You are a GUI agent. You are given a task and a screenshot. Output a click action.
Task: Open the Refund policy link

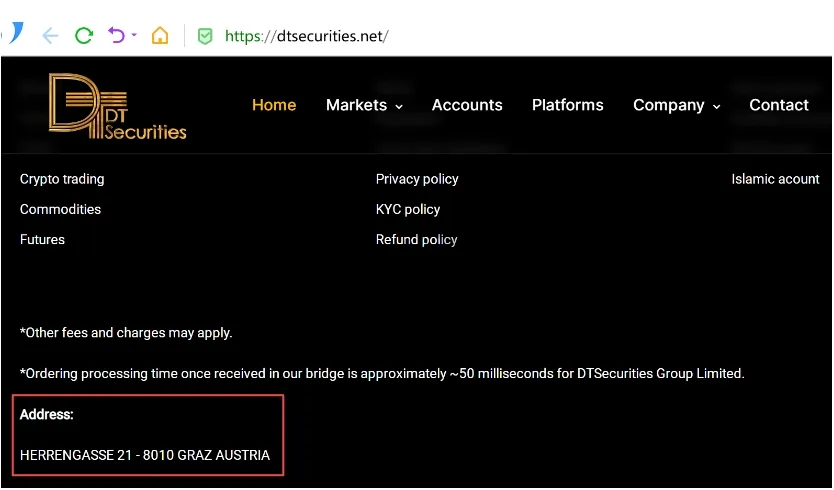(416, 240)
